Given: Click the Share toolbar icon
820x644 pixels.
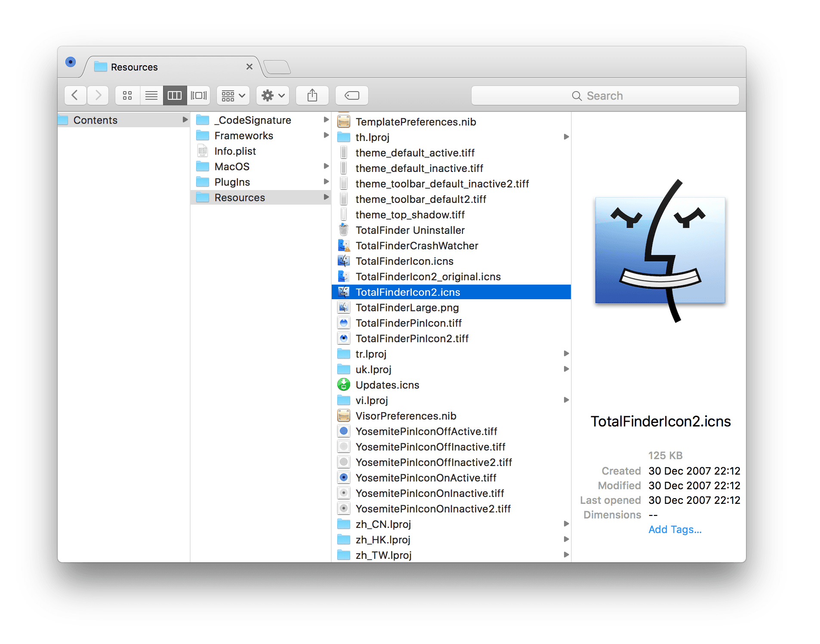Looking at the screenshot, I should point(312,95).
